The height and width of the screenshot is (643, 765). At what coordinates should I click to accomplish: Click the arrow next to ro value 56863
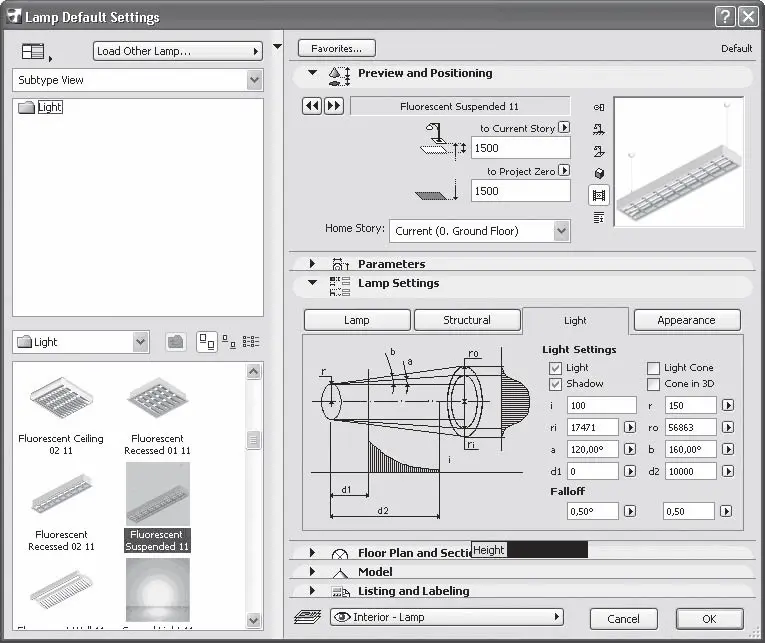(x=728, y=427)
